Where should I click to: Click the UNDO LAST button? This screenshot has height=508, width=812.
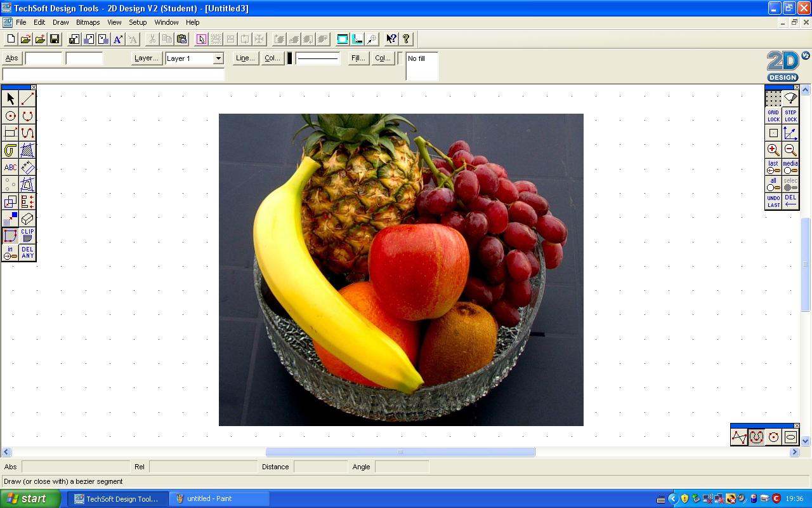773,201
